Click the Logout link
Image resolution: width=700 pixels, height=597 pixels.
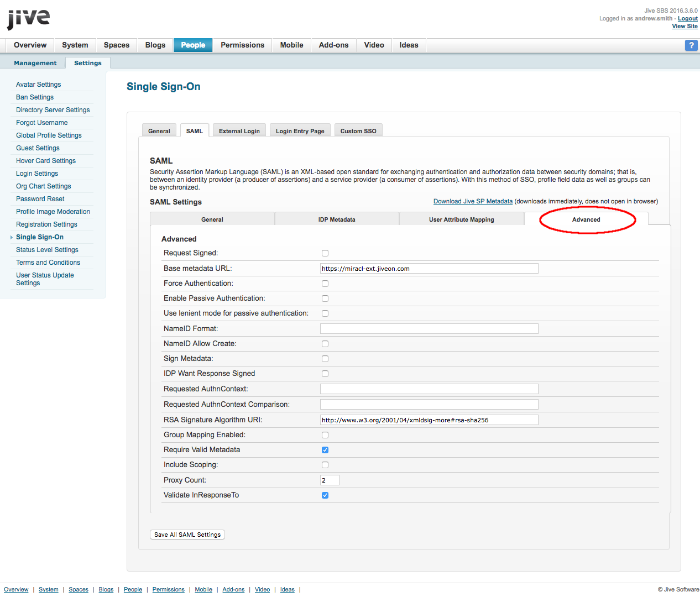pyautogui.click(x=688, y=18)
